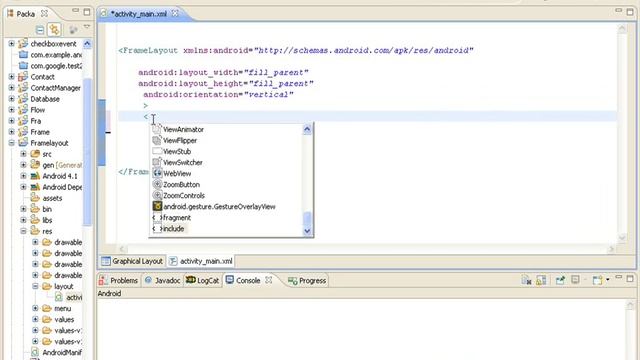The height and width of the screenshot is (360, 640).
Task: Collapse all in Package Explorer toolbar
Action: click(x=40, y=29)
